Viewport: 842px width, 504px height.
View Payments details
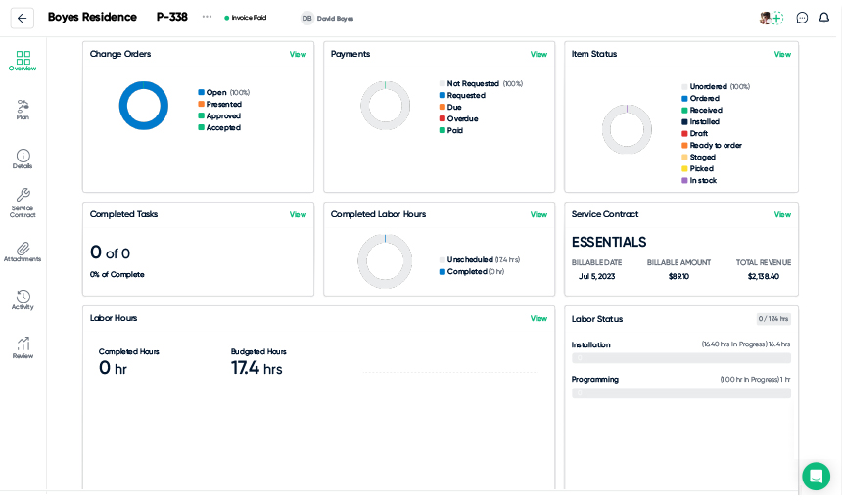(538, 54)
